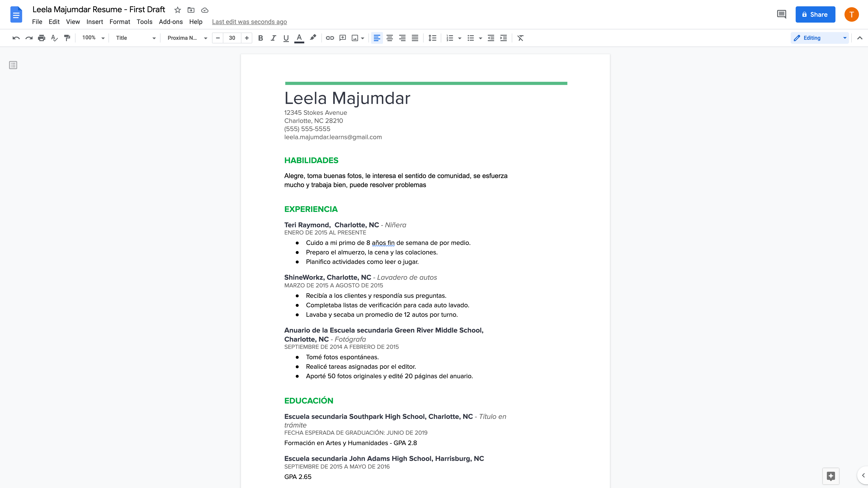The width and height of the screenshot is (868, 488).
Task: Open the Insert menu
Action: [x=95, y=22]
